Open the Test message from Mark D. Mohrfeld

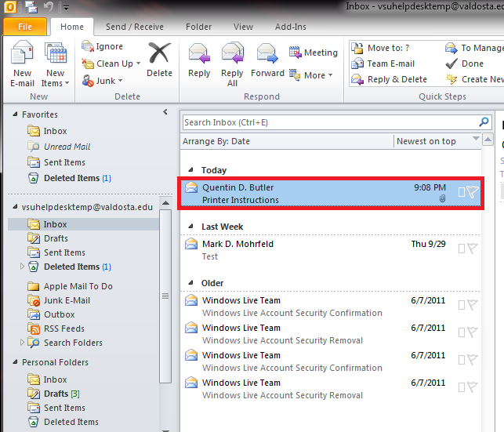pos(331,250)
